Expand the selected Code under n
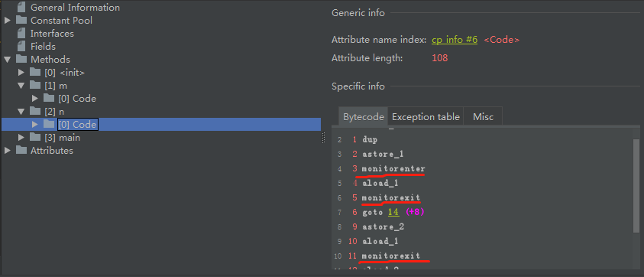Image resolution: width=644 pixels, height=277 pixels. [x=35, y=124]
